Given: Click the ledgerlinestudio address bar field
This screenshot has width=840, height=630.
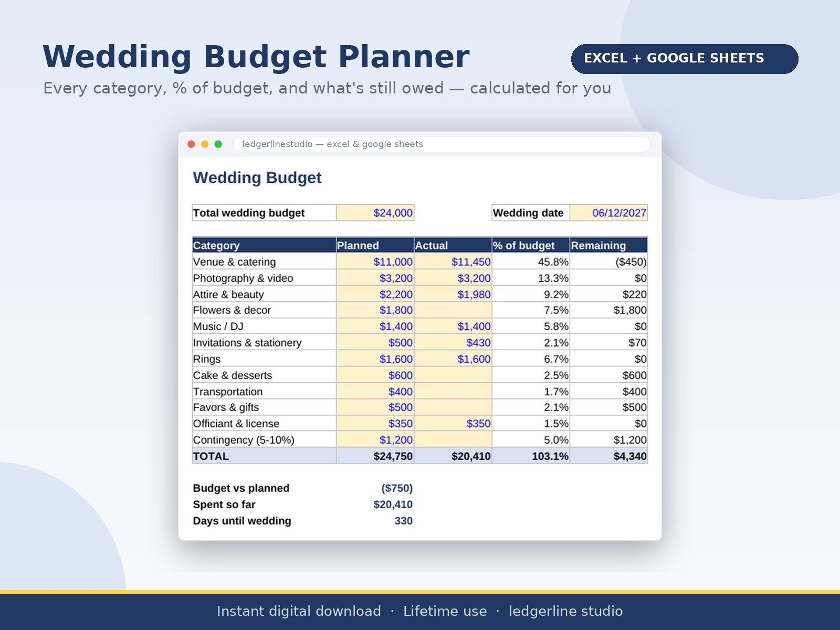Looking at the screenshot, I should pyautogui.click(x=442, y=144).
